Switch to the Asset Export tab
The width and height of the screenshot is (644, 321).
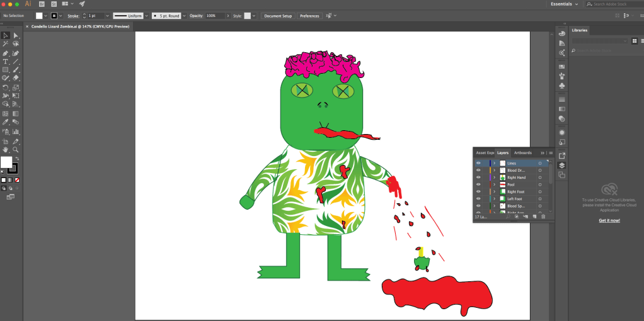point(485,152)
